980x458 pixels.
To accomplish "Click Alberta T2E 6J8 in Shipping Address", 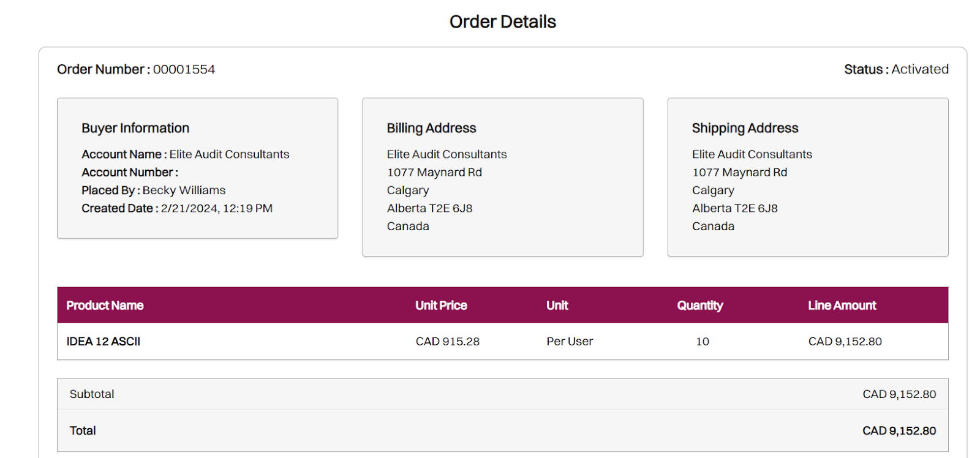I will coord(734,208).
